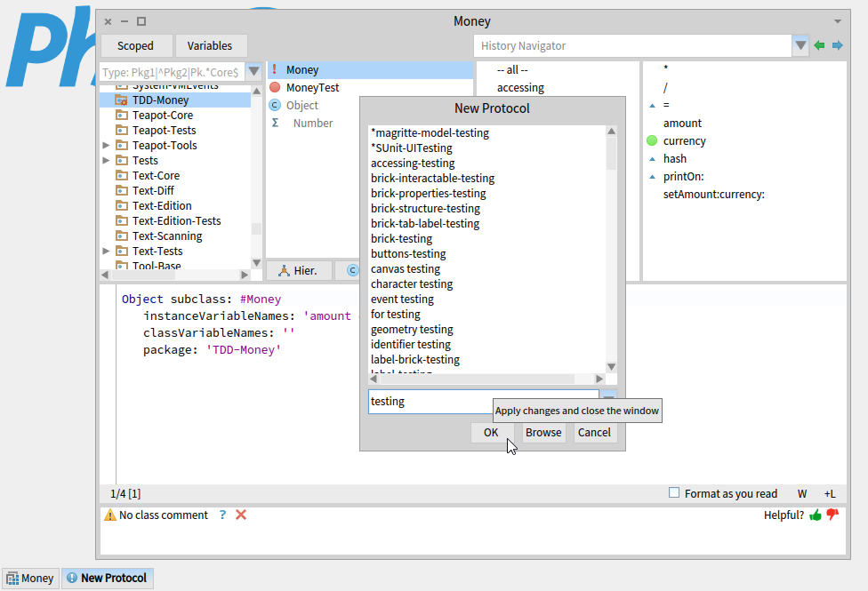Click the red thumbs-down Helpful icon
The image size is (868, 591).
[x=832, y=515]
